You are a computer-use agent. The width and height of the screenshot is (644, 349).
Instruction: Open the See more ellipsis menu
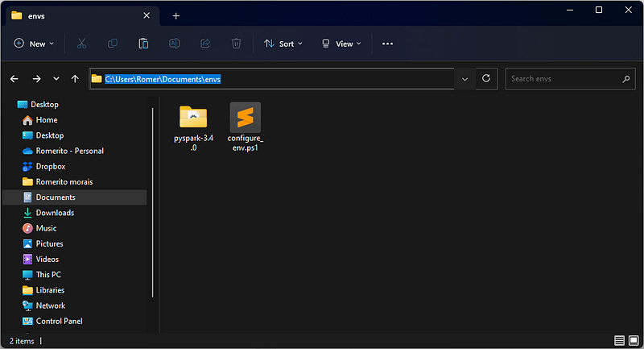(x=387, y=44)
